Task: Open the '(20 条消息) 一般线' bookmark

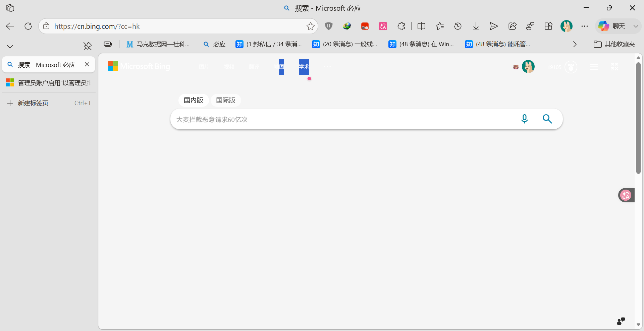Action: 344,44
